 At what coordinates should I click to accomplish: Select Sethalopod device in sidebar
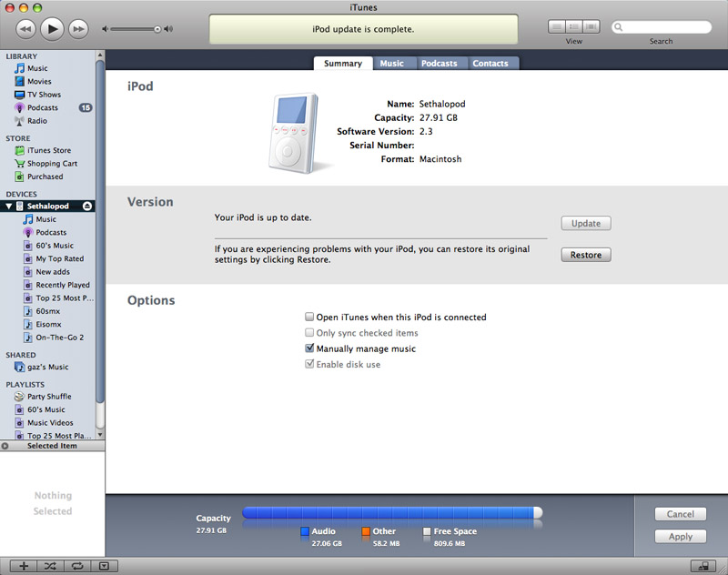48,206
